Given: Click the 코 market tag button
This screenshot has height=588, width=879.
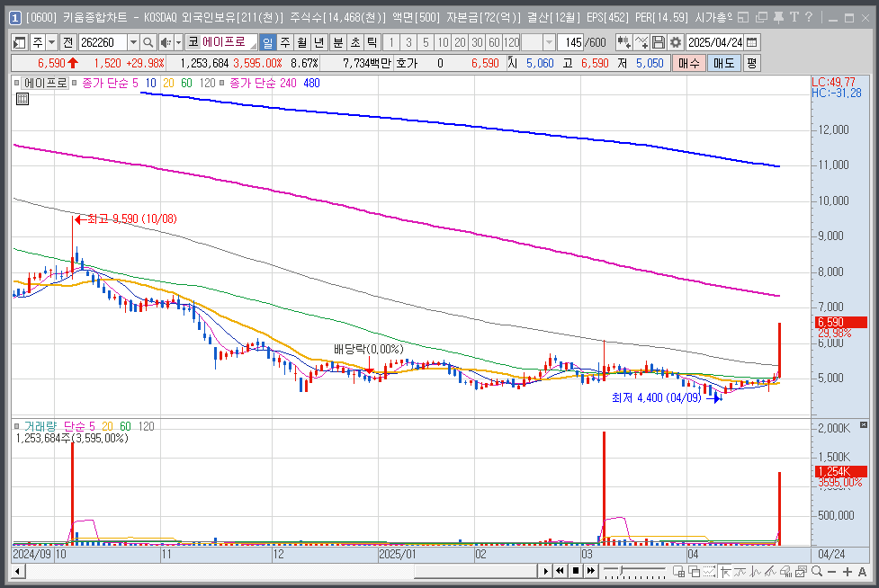Looking at the screenshot, I should tap(193, 42).
